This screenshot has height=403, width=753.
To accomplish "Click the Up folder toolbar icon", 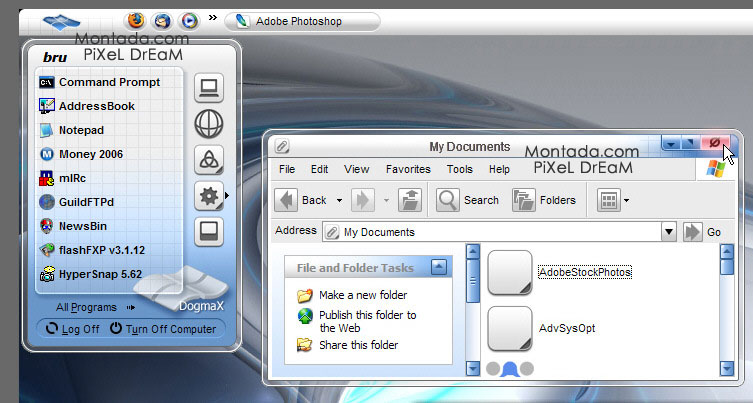I will coord(409,200).
